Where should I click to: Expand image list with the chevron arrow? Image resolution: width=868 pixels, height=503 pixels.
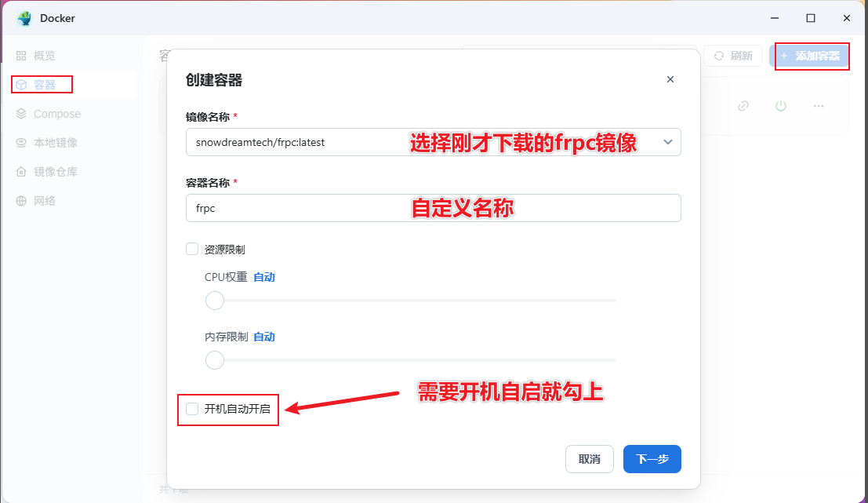click(x=668, y=142)
